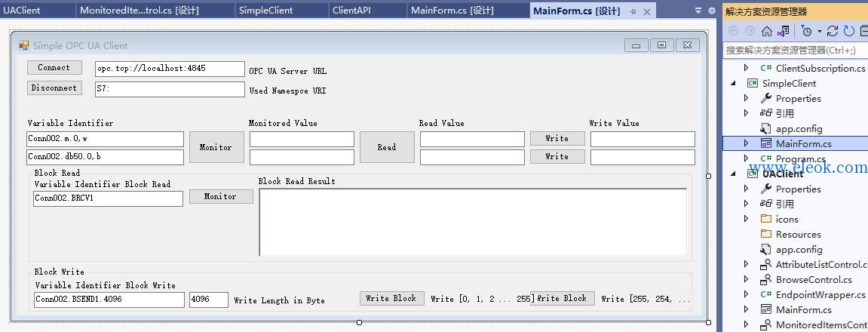This screenshot has width=868, height=332.
Task: Click the control icon of BrowseControl.cs
Action: click(x=766, y=279)
